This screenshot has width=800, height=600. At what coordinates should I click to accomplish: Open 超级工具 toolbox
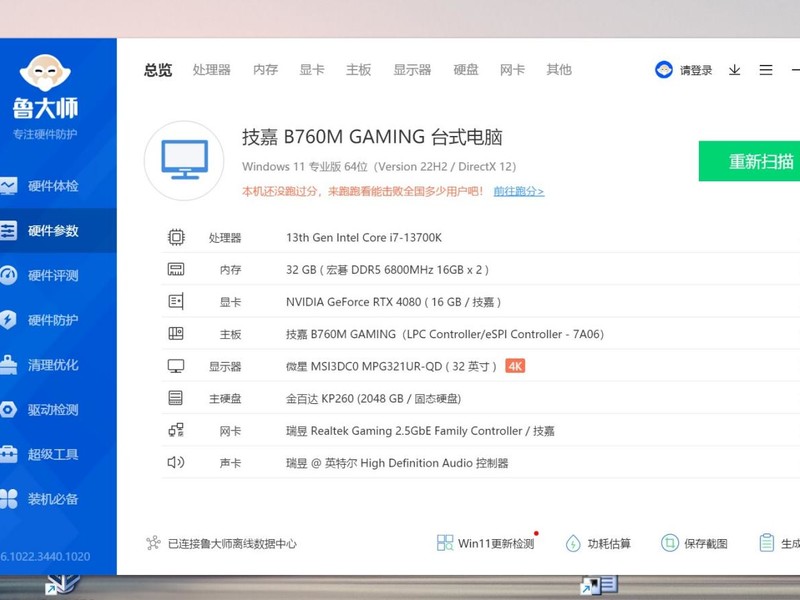pos(53,454)
